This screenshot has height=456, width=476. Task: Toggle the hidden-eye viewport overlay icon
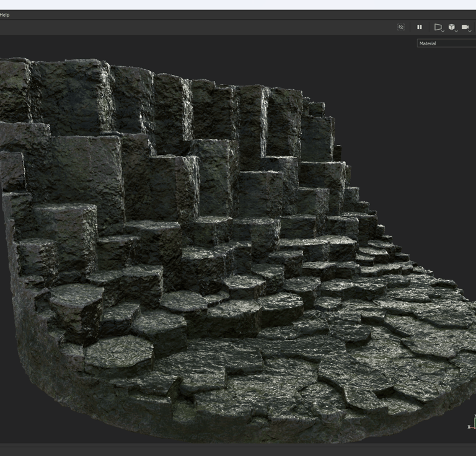coord(401,27)
